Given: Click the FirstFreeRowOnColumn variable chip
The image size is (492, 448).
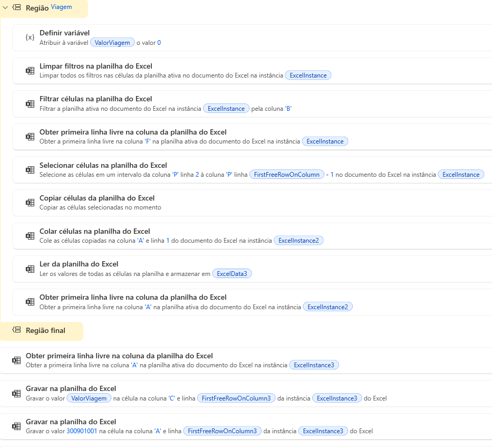Looking at the screenshot, I should click(x=287, y=175).
